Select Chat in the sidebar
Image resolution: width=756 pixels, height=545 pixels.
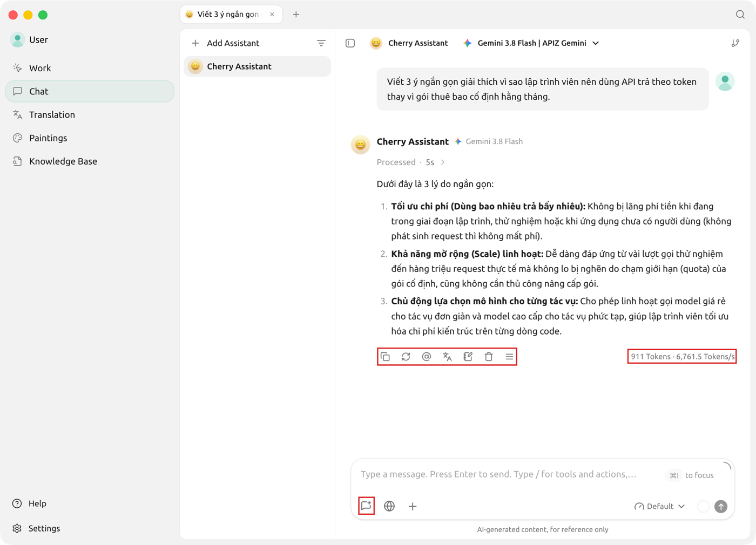tap(90, 91)
